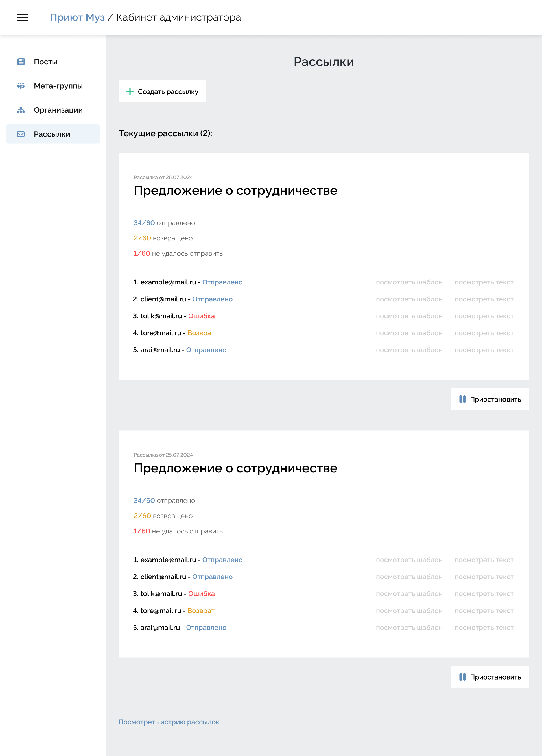Open Посты in the sidebar
542x756 pixels.
click(46, 62)
